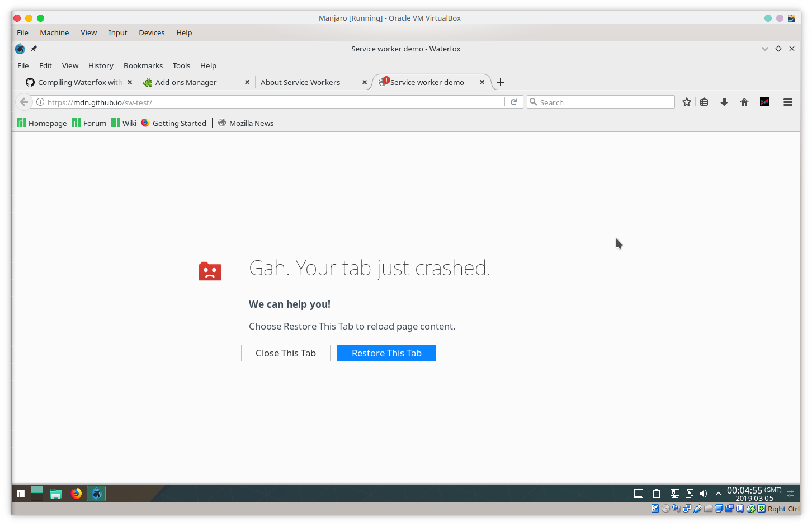Show bookmarks list icon in toolbar
This screenshot has height=526, width=812.
point(704,102)
